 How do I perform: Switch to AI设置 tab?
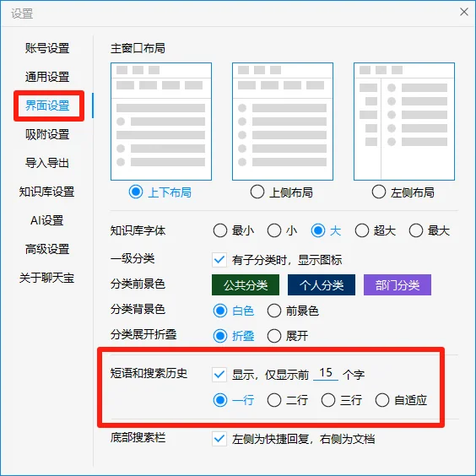pos(46,220)
